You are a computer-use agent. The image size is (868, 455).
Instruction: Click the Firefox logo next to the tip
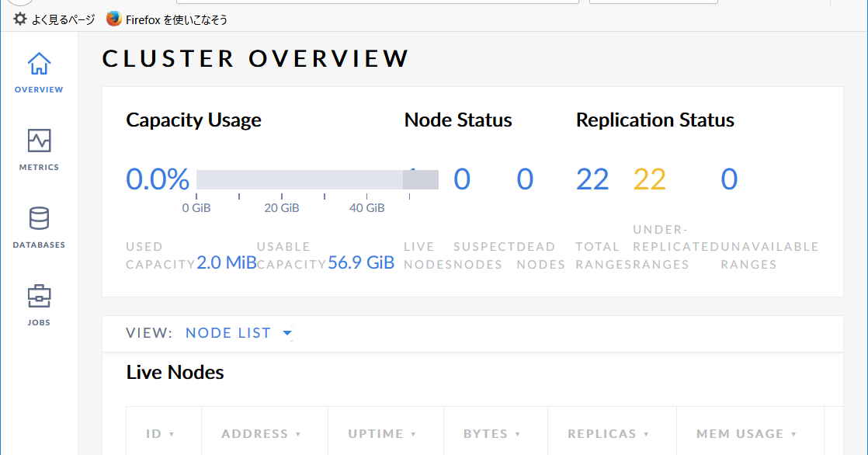tap(115, 19)
